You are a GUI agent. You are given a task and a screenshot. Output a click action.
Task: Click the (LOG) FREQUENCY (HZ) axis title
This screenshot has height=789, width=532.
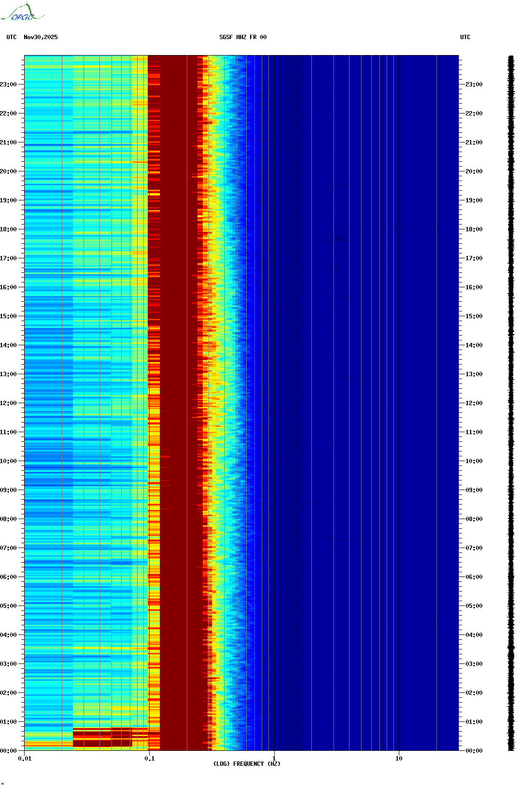tap(247, 764)
